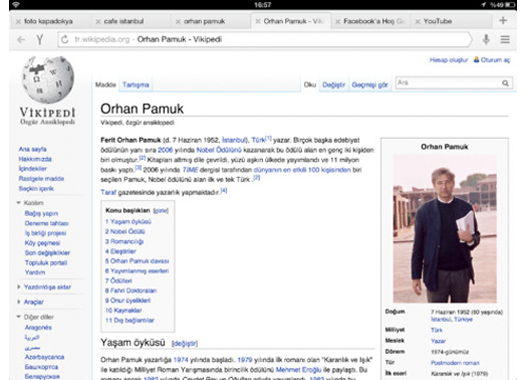Screen dimensions: 525x380
Task: Click Hesap oluştur link
Action: 449,60
